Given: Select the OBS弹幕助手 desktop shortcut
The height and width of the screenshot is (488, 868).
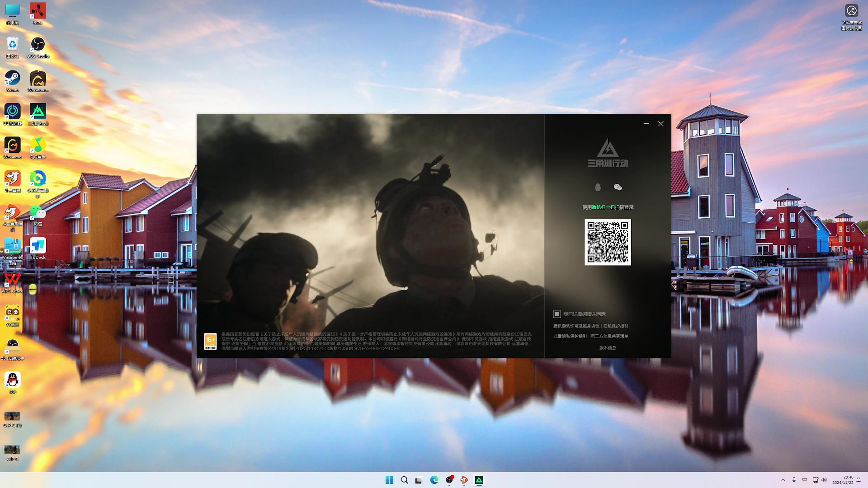Looking at the screenshot, I should (38, 184).
